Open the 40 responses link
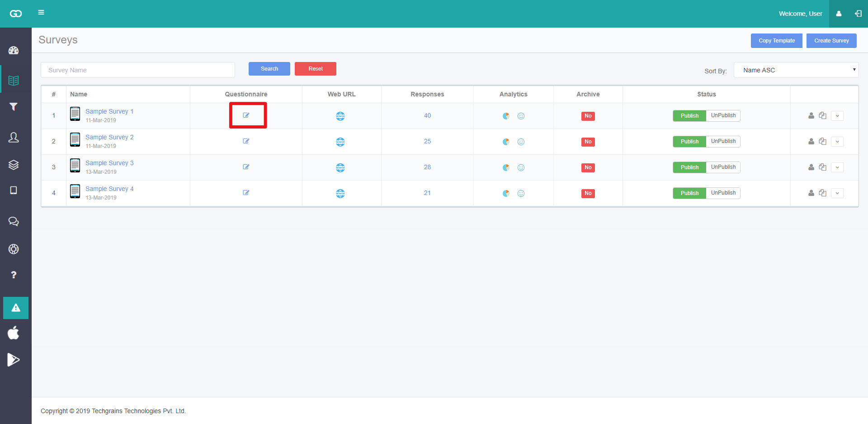 (427, 115)
